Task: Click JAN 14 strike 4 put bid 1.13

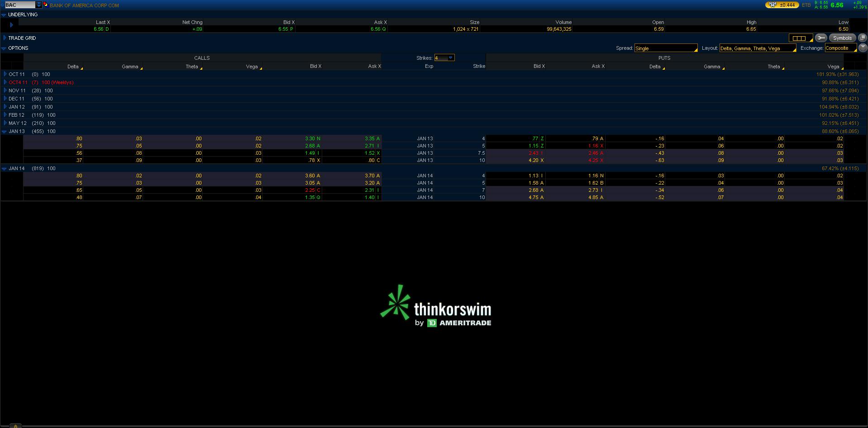Action: (x=534, y=176)
